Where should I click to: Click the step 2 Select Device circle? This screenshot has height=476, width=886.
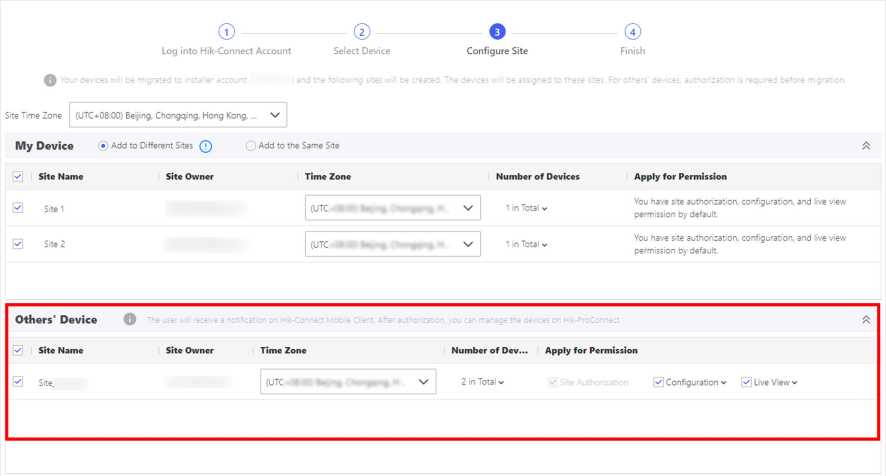coord(362,32)
